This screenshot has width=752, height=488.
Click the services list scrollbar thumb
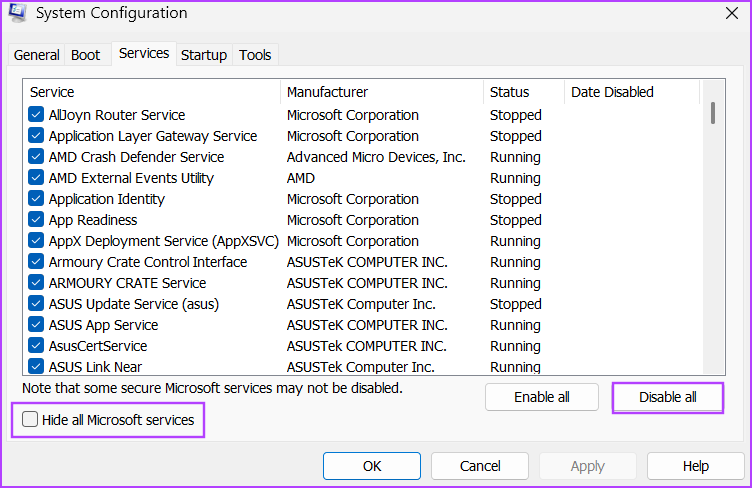(713, 113)
